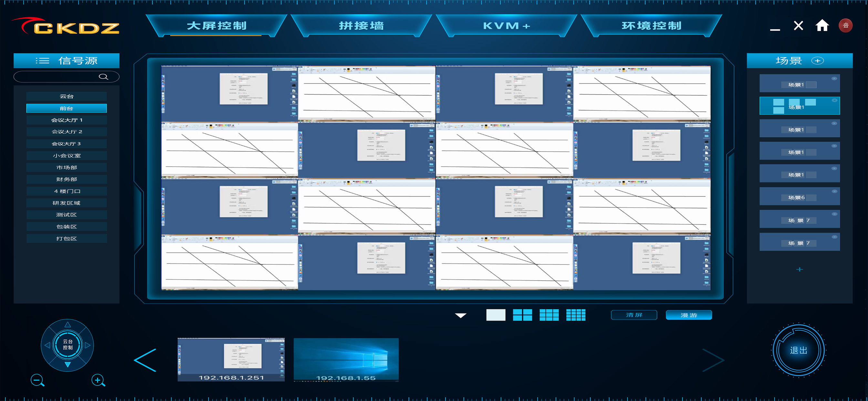Image resolution: width=868 pixels, height=401 pixels.
Task: Select the 4x3 grid layout
Action: click(575, 315)
